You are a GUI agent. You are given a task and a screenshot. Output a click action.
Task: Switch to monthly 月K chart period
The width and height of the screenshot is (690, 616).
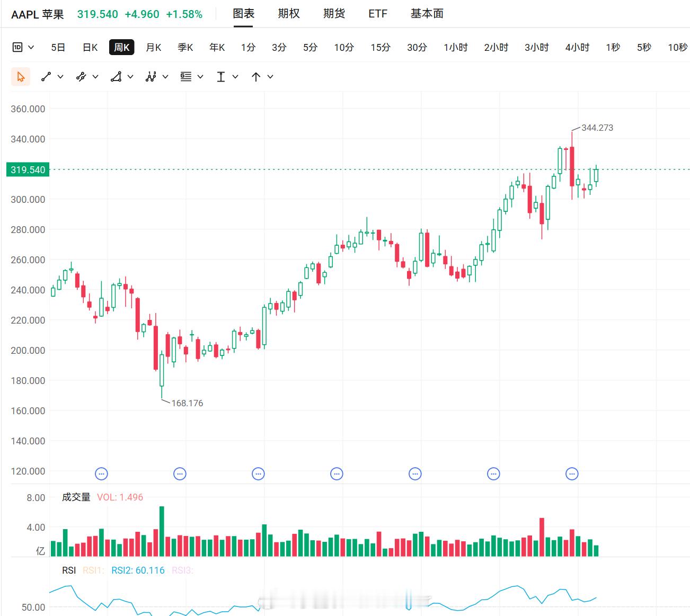pos(154,47)
